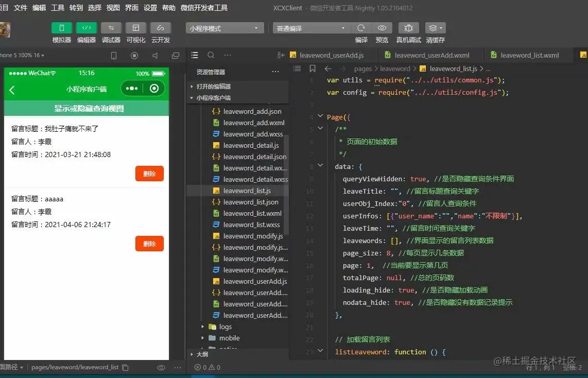
Task: Click the simulator phone rotate icon
Action: click(114, 56)
